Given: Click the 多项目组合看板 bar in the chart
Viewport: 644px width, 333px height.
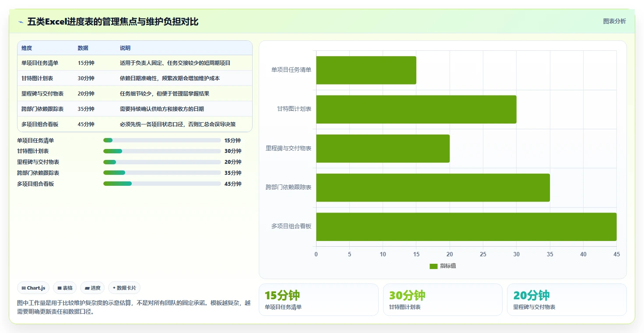Looking at the screenshot, I should pyautogui.click(x=466, y=227).
